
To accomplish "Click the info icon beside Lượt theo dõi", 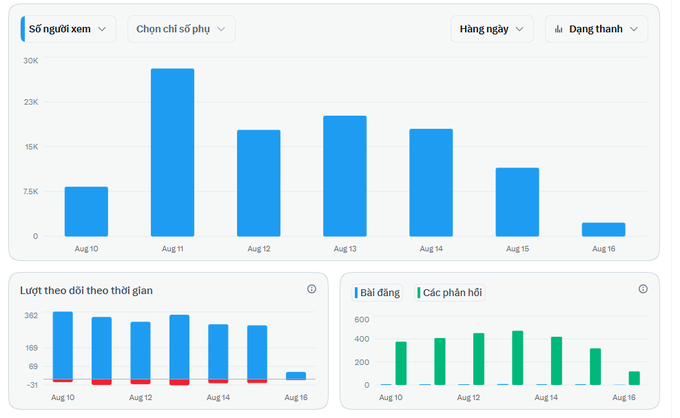I will 311,289.
